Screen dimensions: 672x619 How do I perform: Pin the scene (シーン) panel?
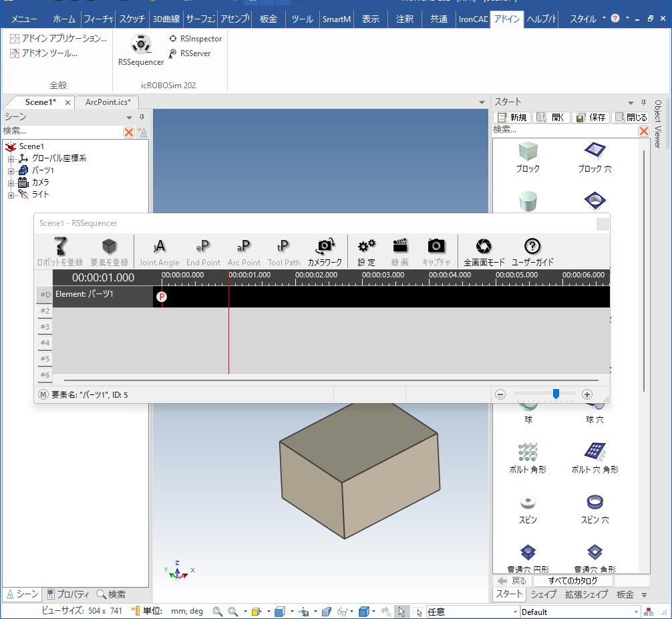pos(142,117)
